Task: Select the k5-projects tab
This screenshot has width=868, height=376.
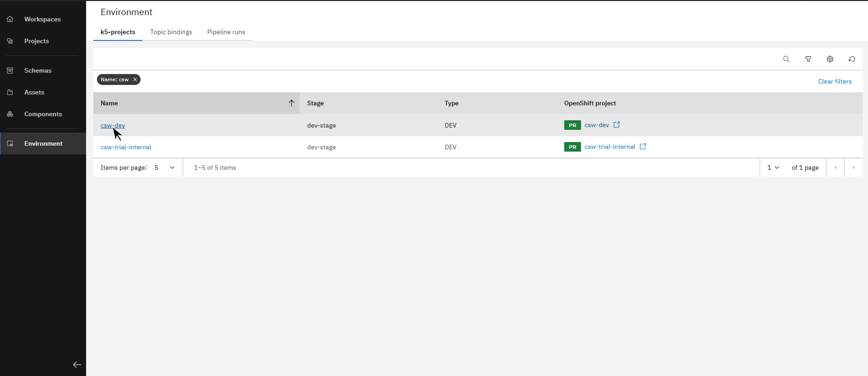Action: point(118,32)
